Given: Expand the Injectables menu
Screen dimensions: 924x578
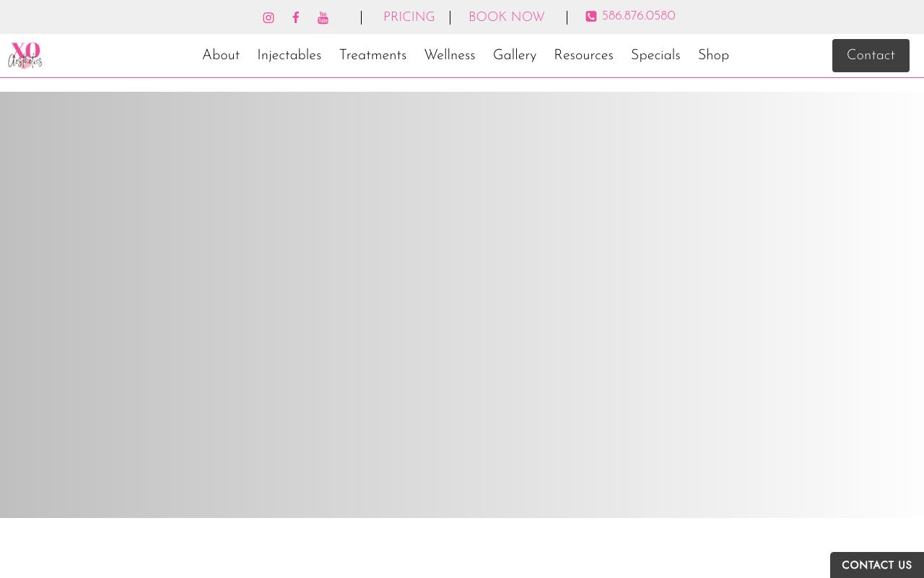Looking at the screenshot, I should (x=289, y=56).
